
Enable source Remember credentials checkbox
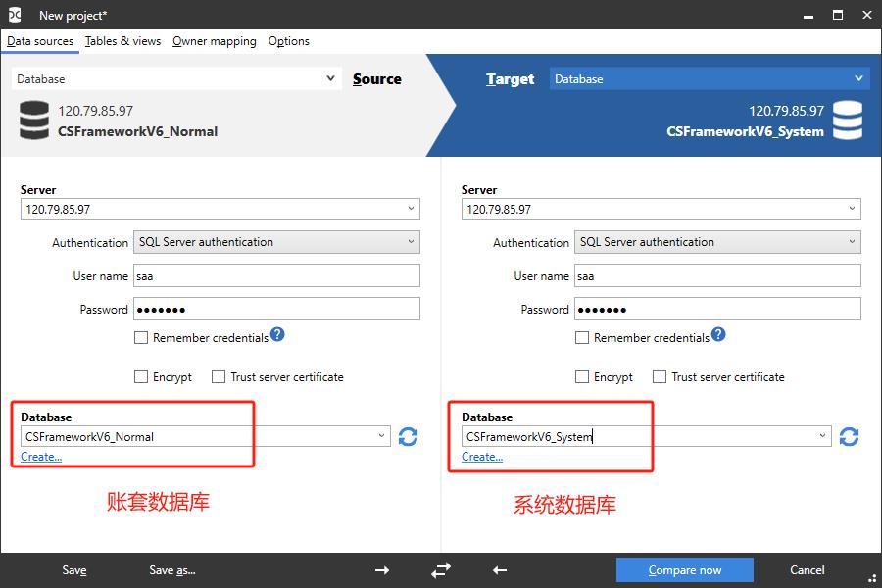point(142,338)
